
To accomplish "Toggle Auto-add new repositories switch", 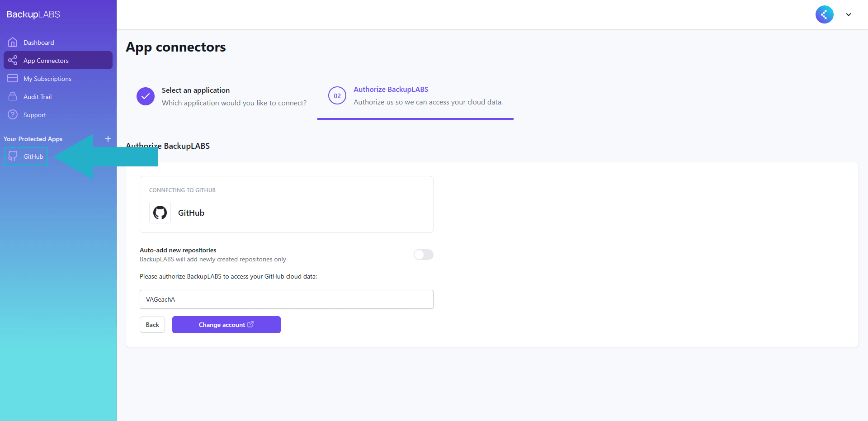I will tap(424, 255).
